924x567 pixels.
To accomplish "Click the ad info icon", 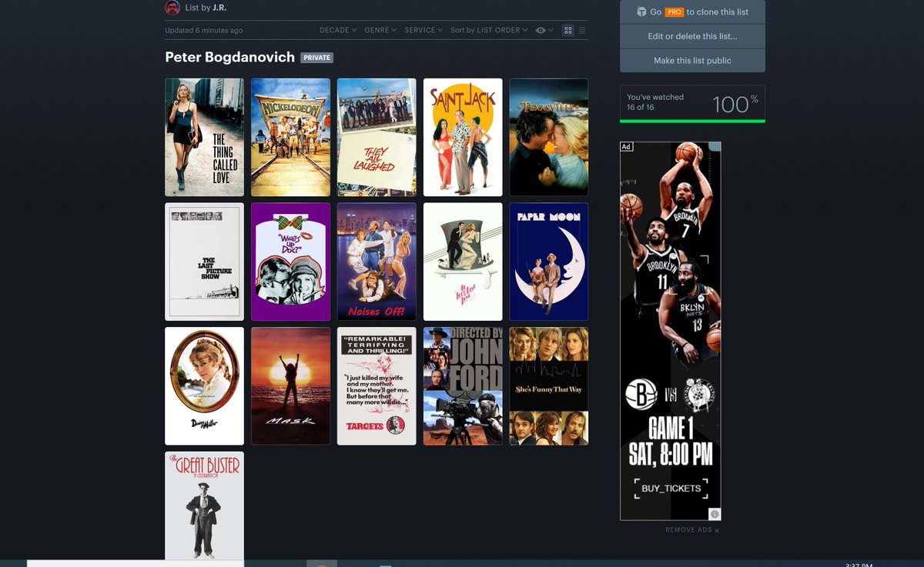I will coord(714,514).
